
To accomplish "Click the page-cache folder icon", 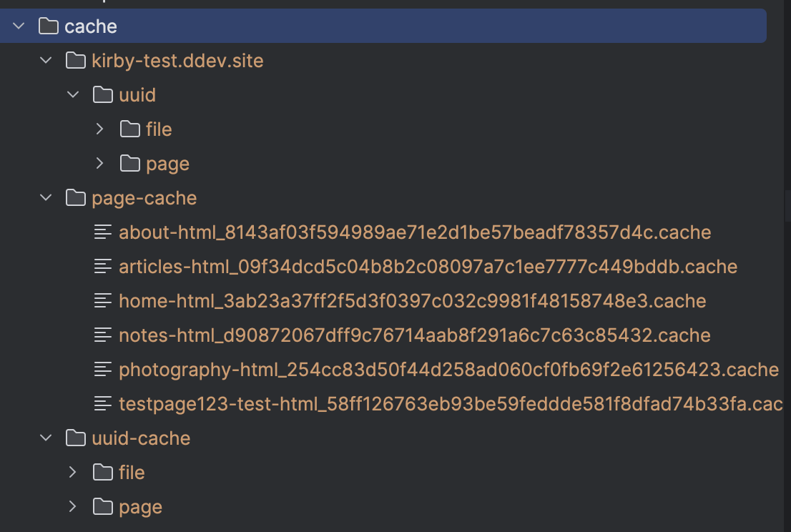I will tap(75, 198).
